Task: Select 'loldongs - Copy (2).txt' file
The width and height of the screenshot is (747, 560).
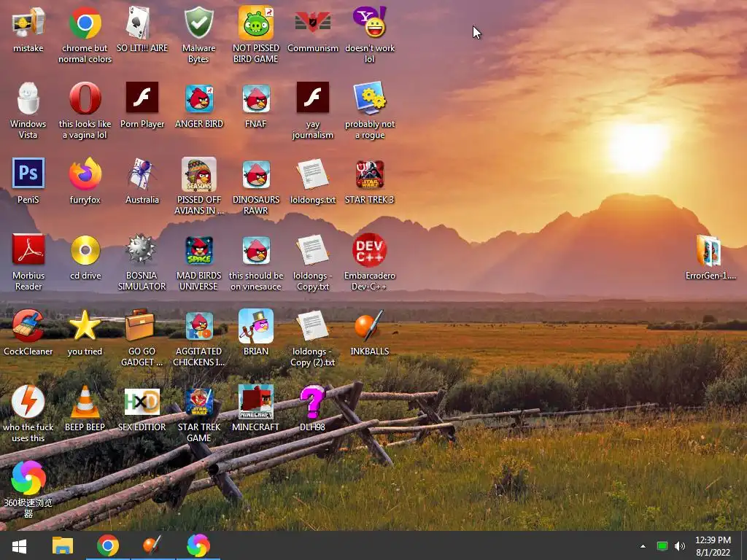Action: (312, 326)
